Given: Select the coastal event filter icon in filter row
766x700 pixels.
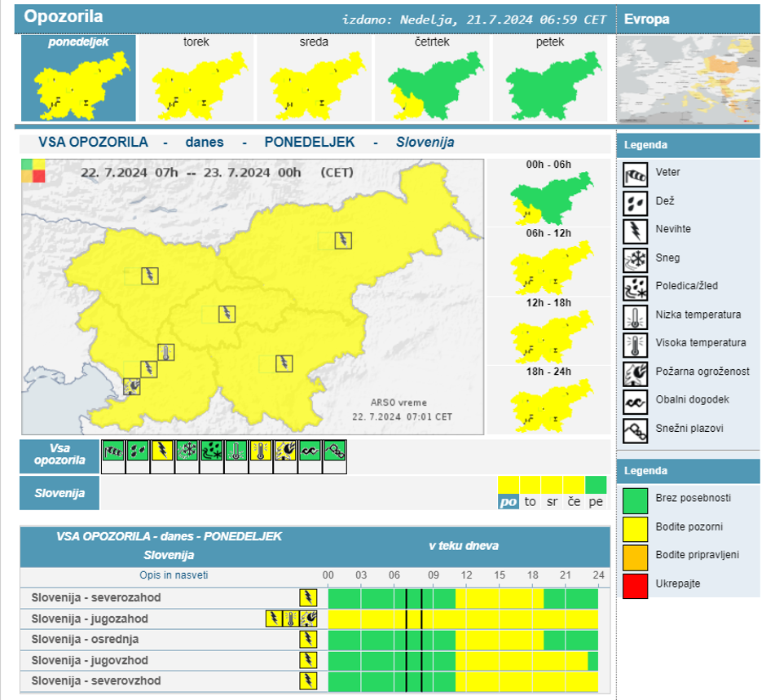Looking at the screenshot, I should (x=310, y=450).
